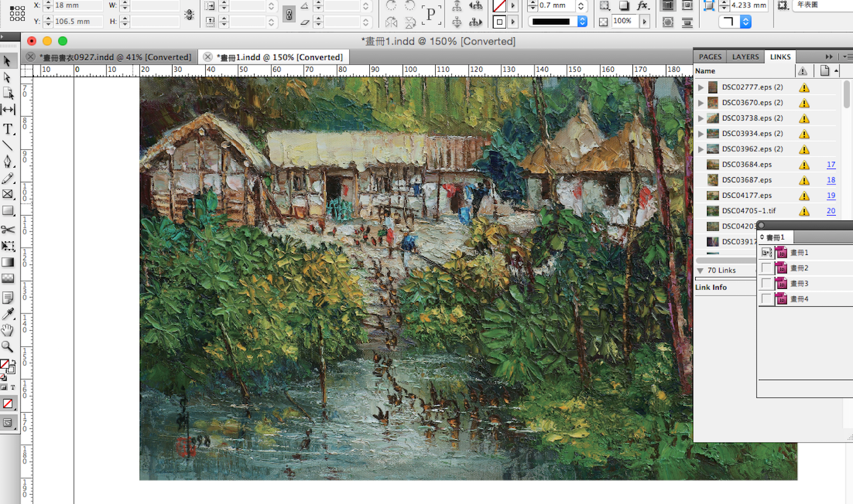
Task: Toggle the first text wrap option button
Action: tap(668, 6)
